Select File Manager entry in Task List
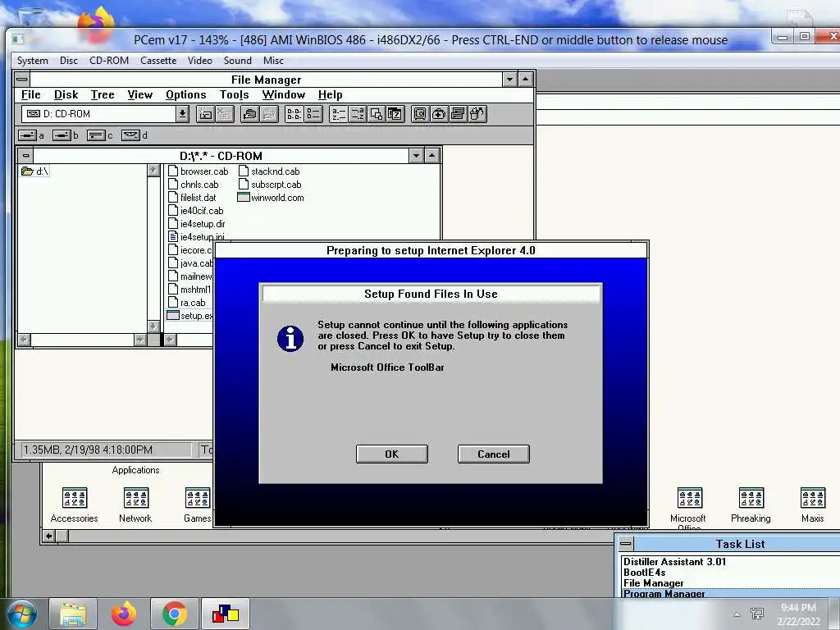The image size is (840, 630). coord(653,583)
